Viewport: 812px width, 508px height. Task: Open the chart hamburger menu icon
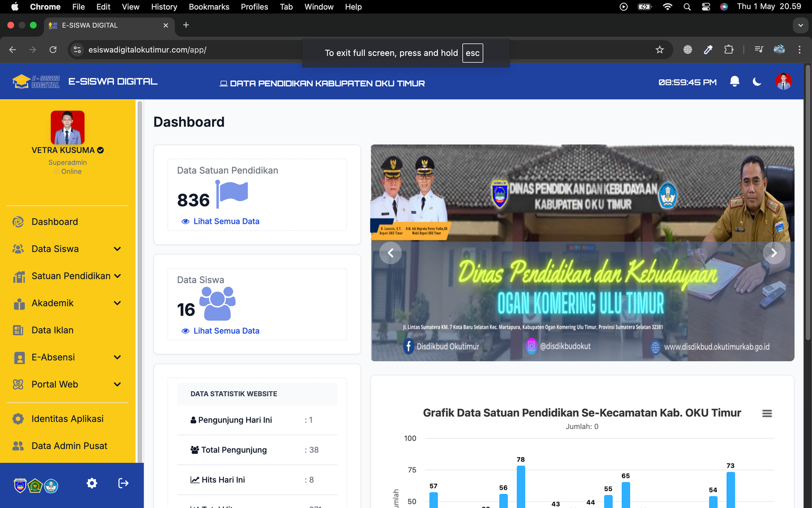click(x=767, y=414)
